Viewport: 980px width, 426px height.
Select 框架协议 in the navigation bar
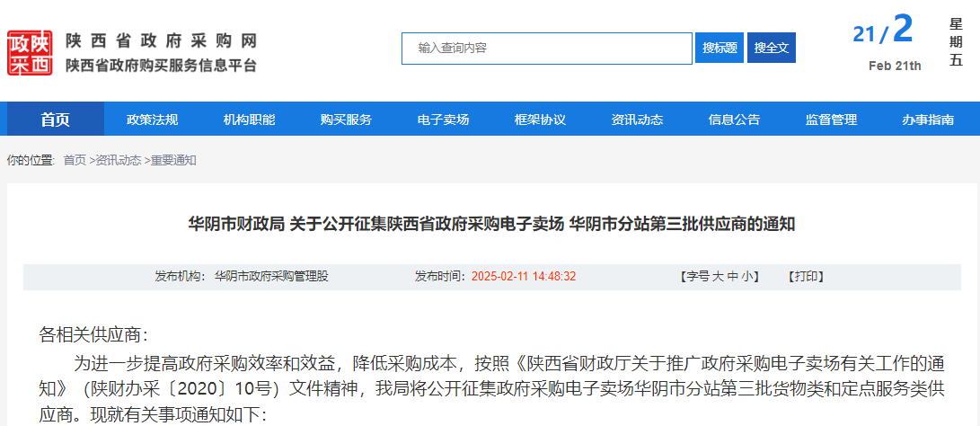540,120
